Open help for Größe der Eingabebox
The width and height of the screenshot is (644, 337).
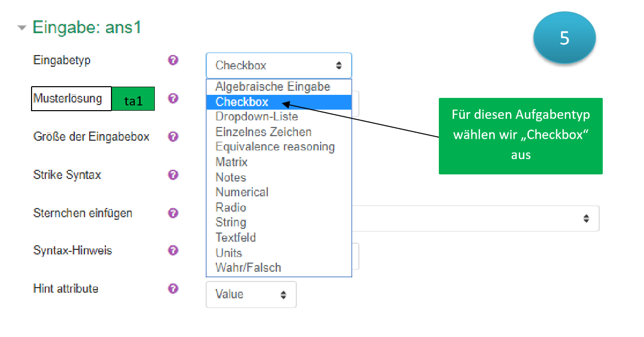tap(173, 137)
